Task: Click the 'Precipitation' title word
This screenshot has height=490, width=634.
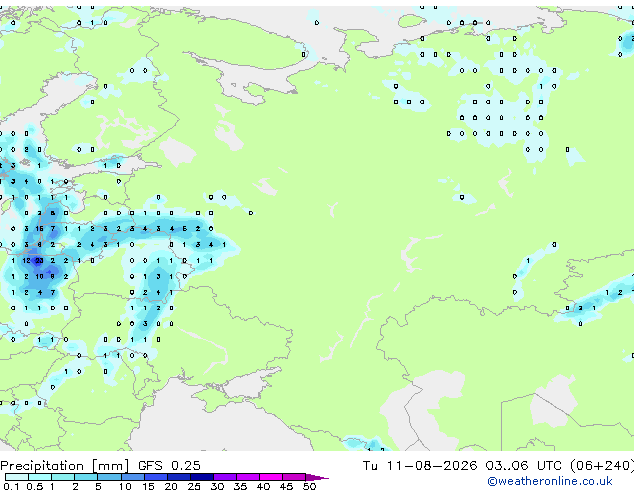Action: (42, 466)
